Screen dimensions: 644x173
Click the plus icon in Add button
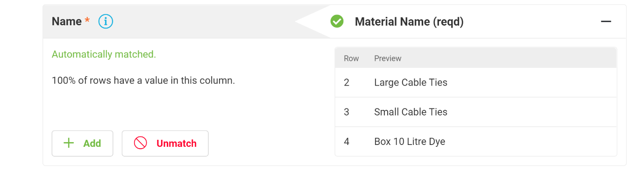tap(69, 143)
